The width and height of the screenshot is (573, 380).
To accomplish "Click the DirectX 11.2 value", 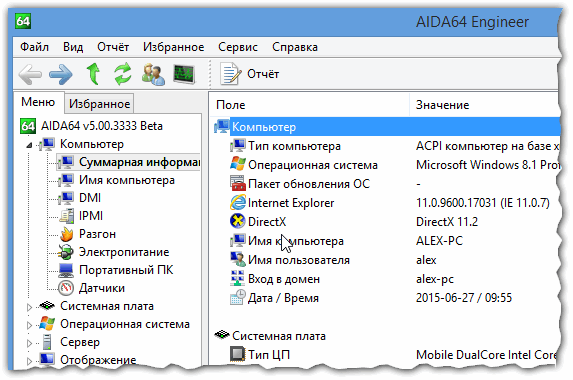I will [x=447, y=222].
